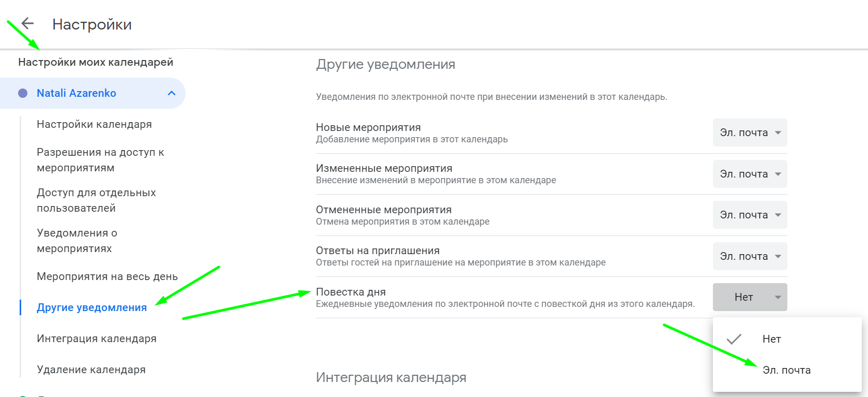Open Мероприятия на весь день section

pos(107,276)
